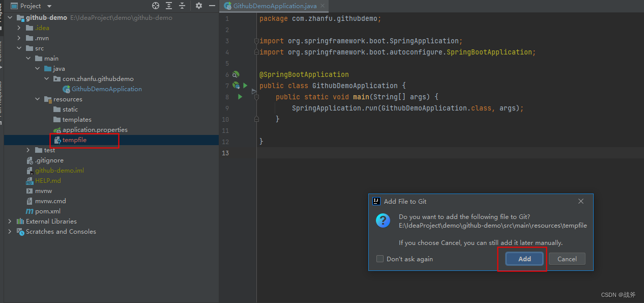Click the Expand All toolbar icon
The image size is (644, 303).
pyautogui.click(x=169, y=6)
